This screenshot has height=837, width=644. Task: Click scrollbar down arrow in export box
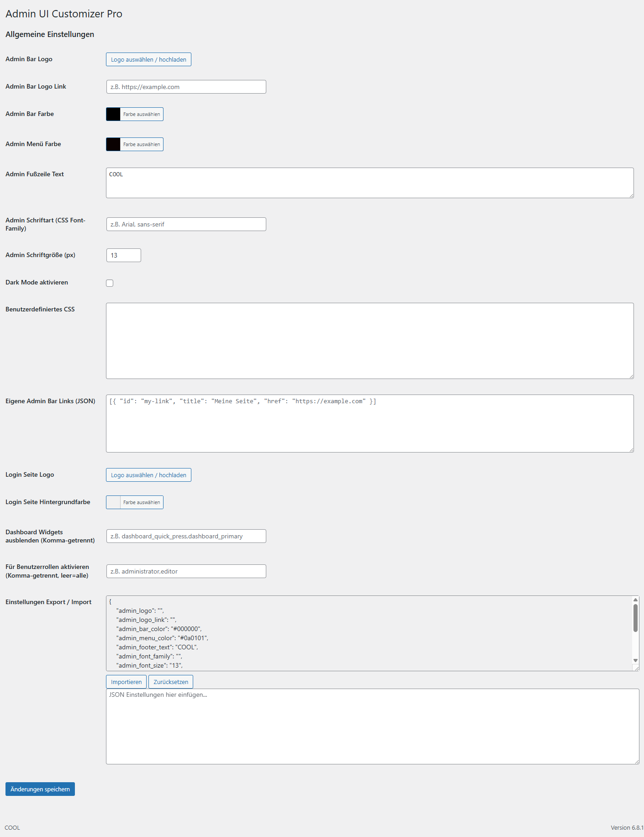pyautogui.click(x=635, y=660)
